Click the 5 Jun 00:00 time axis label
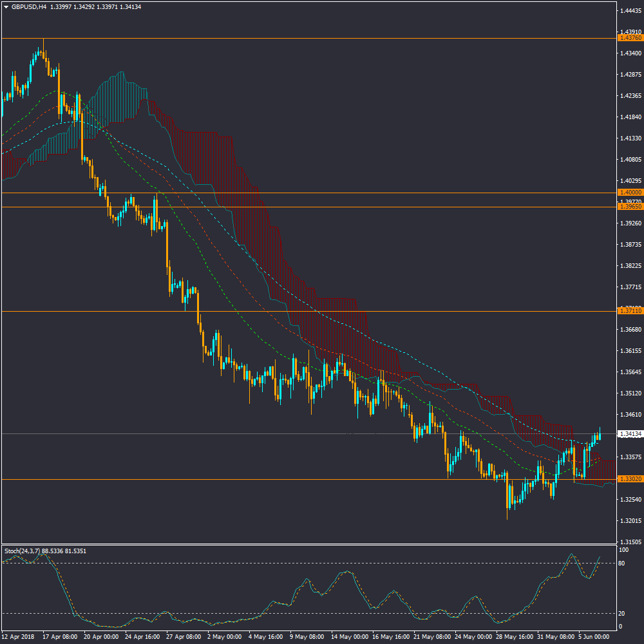The height and width of the screenshot is (644, 644). pos(594,636)
